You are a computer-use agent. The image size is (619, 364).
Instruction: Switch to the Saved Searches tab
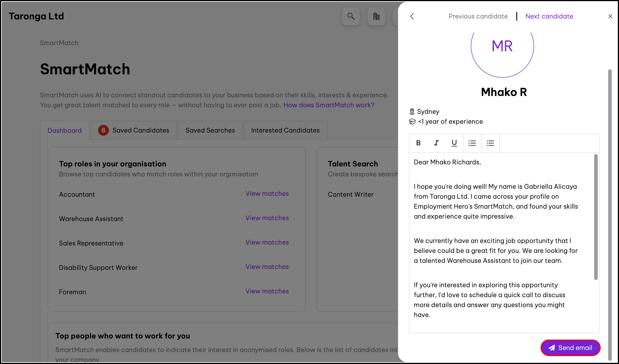coord(210,130)
